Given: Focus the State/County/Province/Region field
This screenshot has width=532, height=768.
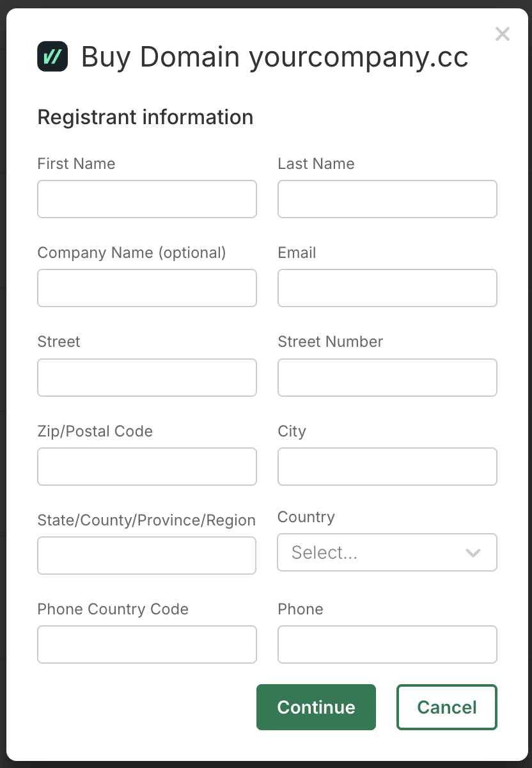Looking at the screenshot, I should pyautogui.click(x=147, y=556).
